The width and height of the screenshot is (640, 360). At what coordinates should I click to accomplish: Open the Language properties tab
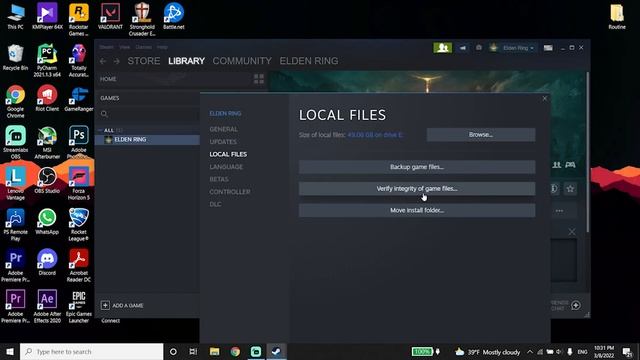226,167
